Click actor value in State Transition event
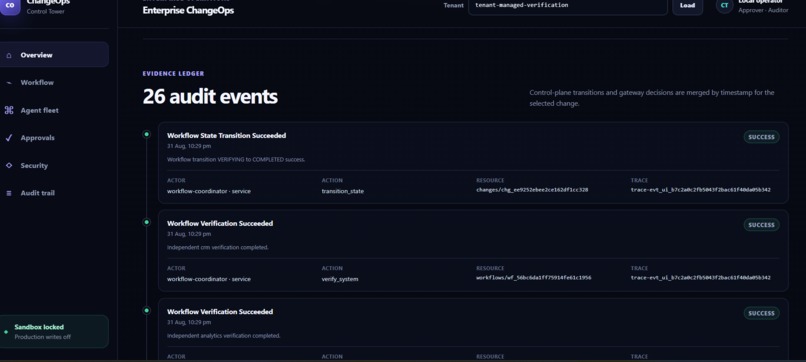The image size is (806, 362). click(209, 191)
